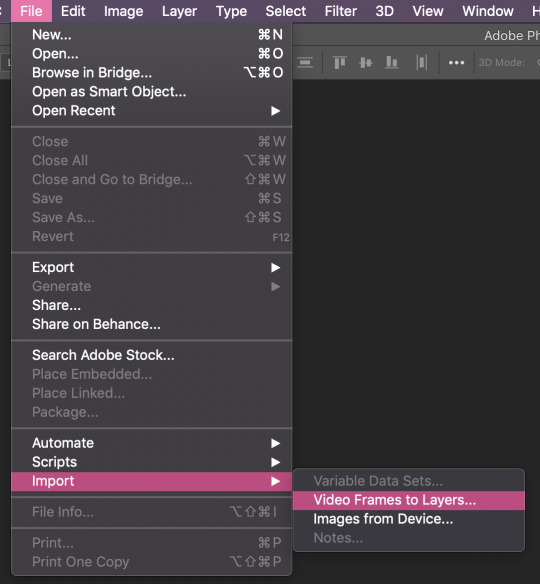Click the distribute horizontally icon
The width and height of the screenshot is (540, 584).
pos(421,62)
